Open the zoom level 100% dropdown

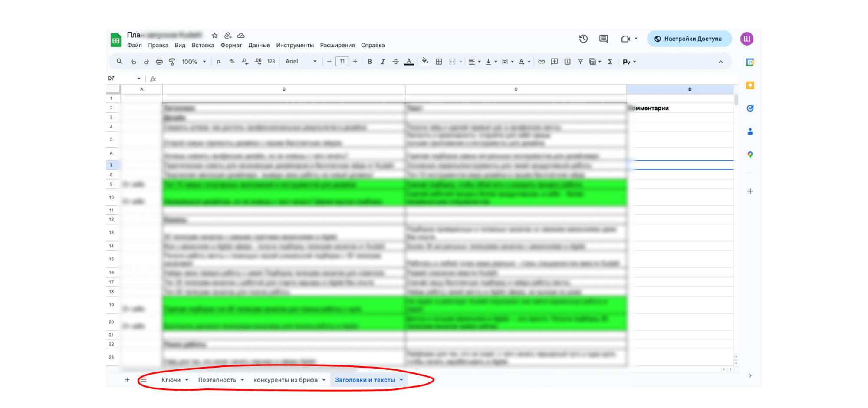194,62
